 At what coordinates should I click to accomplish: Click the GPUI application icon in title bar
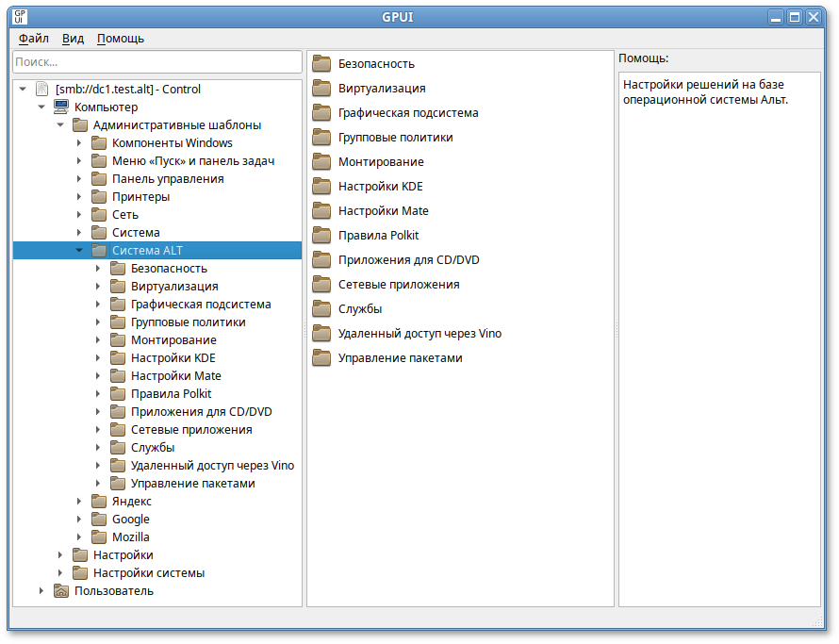(20, 16)
